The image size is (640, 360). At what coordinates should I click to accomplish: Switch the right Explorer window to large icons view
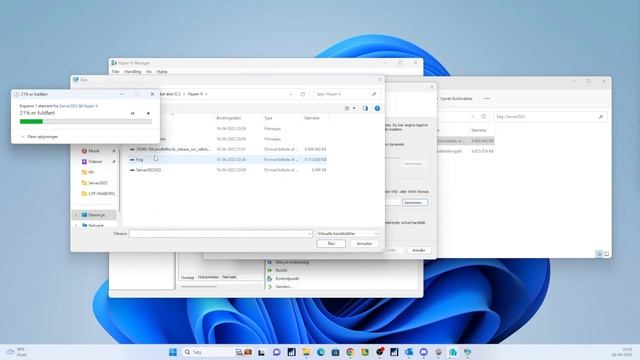607,254
